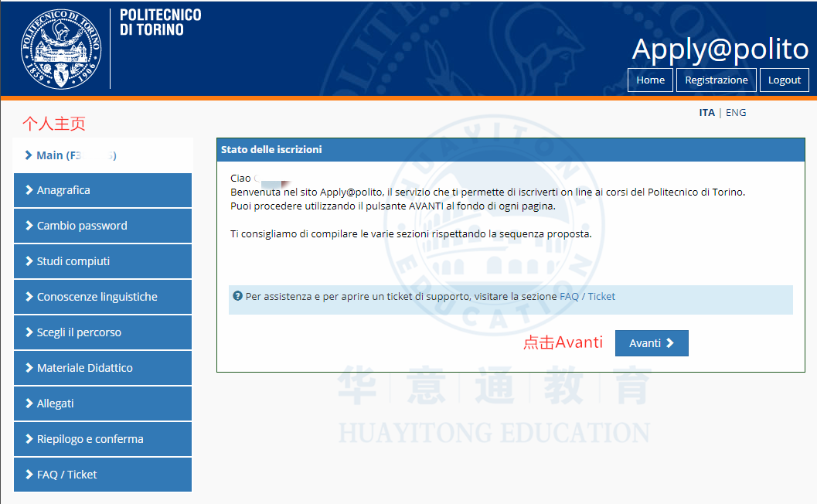Image resolution: width=817 pixels, height=504 pixels.
Task: Open the Cambio password section
Action: tap(103, 226)
